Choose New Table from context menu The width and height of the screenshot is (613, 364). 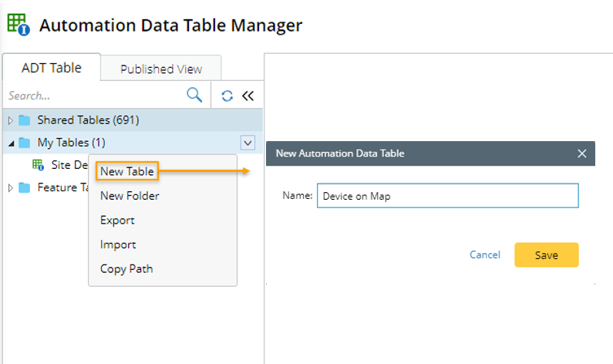pos(127,171)
